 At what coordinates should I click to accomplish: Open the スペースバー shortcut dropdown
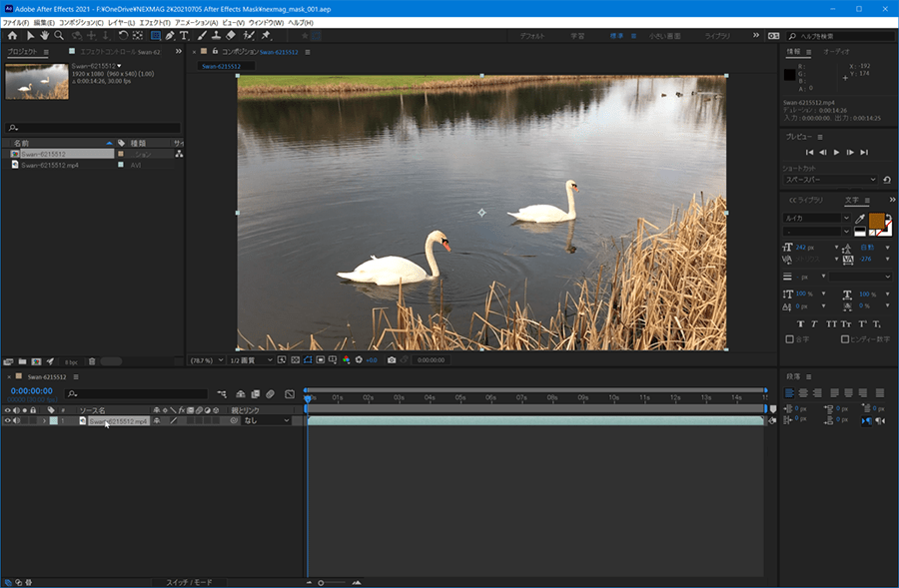click(829, 180)
